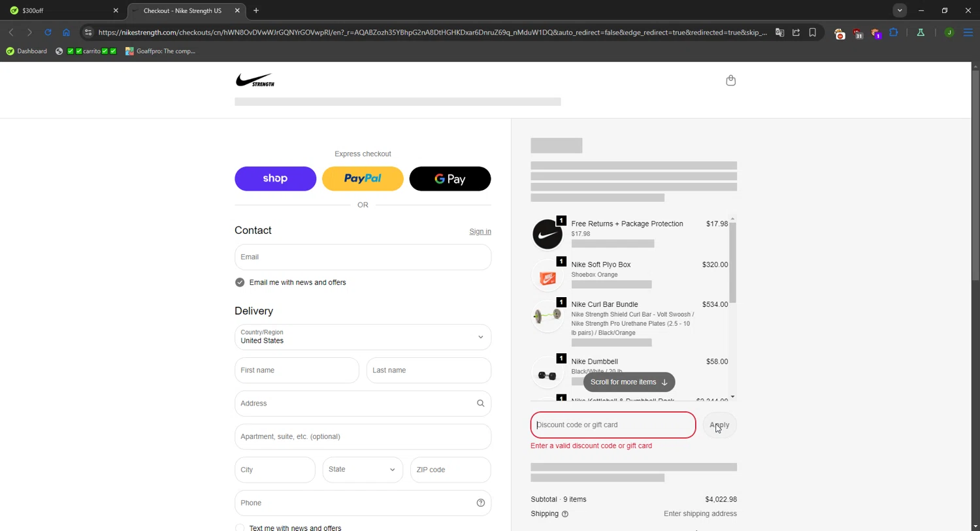Image resolution: width=980 pixels, height=531 pixels.
Task: Close the $300off tab
Action: click(116, 10)
